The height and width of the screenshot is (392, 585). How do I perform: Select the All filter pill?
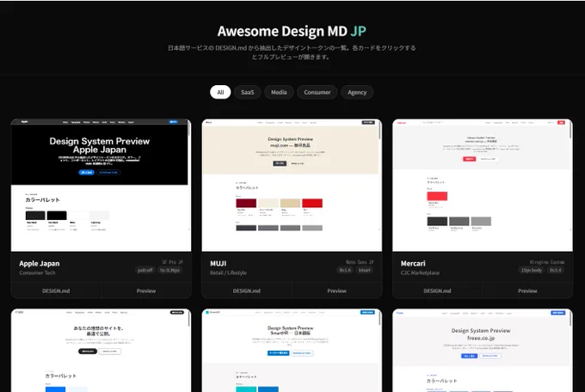point(220,92)
